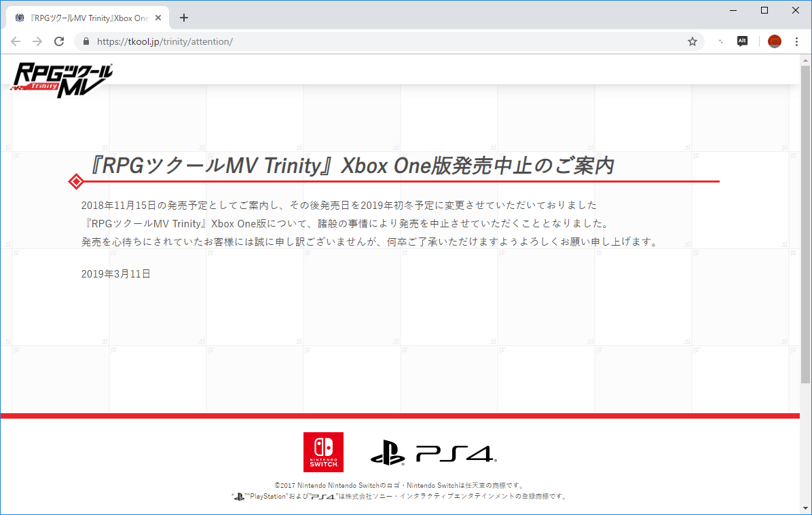The image size is (812, 515).
Task: Maximize the Chrome window
Action: click(764, 10)
